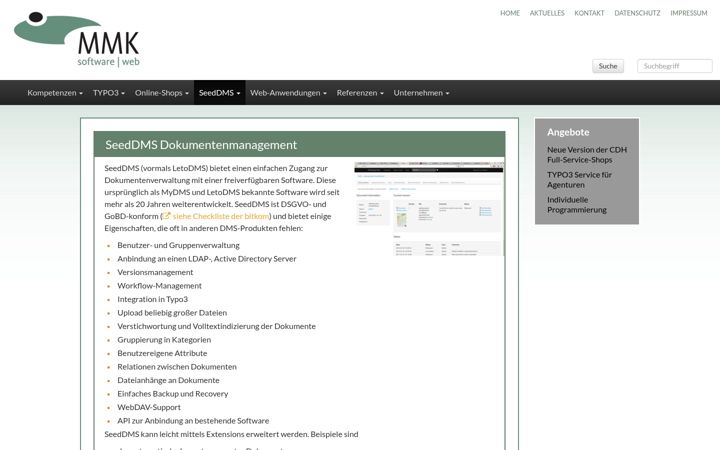This screenshot has width=720, height=450.
Task: Click the 'SeedDMS Dokumentenmanagement' heading
Action: pos(201,145)
